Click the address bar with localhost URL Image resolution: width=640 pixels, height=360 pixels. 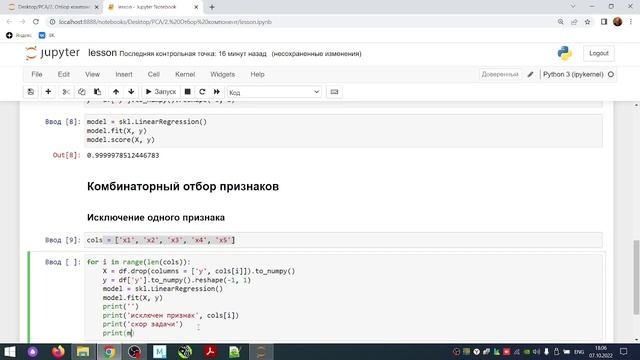[302, 22]
